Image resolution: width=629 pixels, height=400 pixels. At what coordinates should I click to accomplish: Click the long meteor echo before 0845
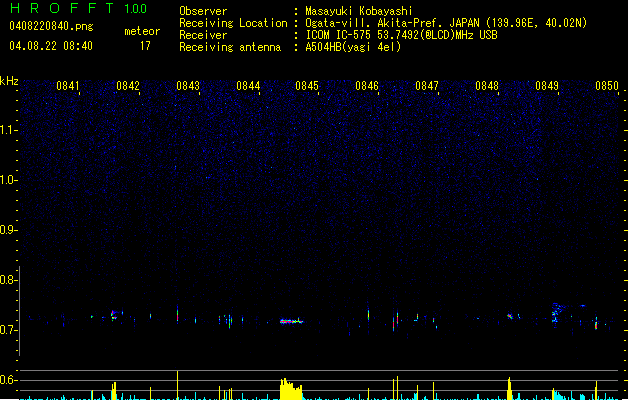[x=292, y=321]
